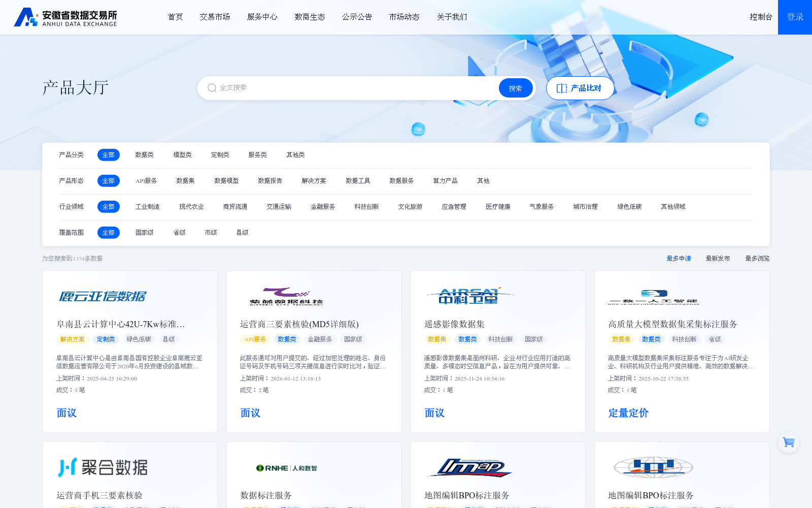Screen dimensions: 812x508
Task: Open 产品比对 comparison button
Action: [580, 88]
